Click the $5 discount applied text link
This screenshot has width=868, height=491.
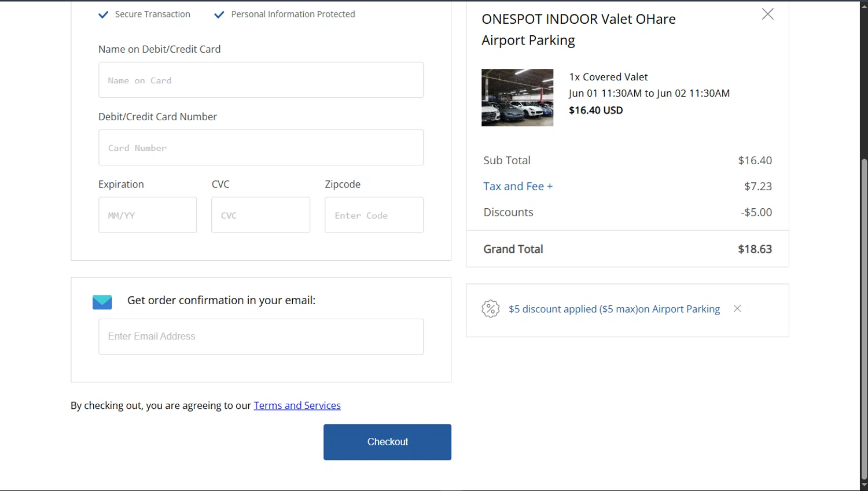[x=614, y=309]
